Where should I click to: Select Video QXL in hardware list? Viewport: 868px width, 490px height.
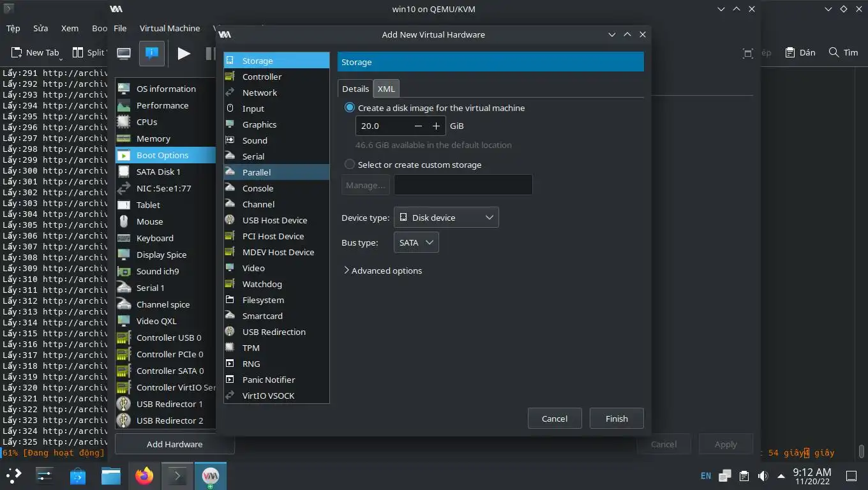click(166, 321)
